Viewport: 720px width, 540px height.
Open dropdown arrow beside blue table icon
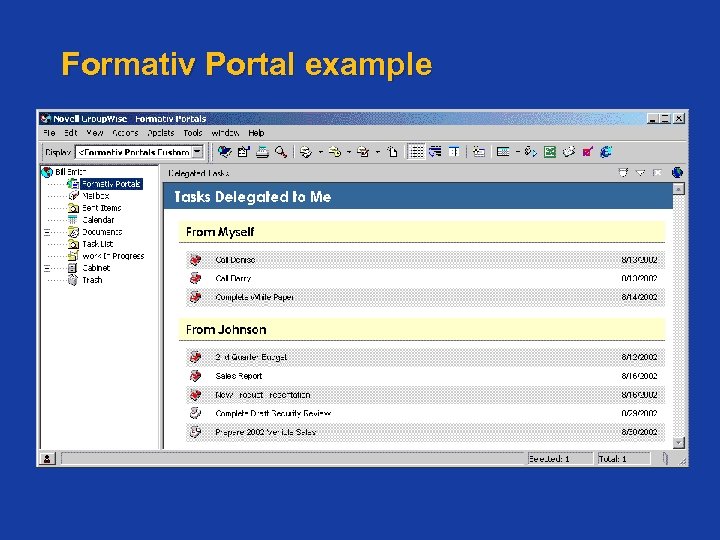518,152
